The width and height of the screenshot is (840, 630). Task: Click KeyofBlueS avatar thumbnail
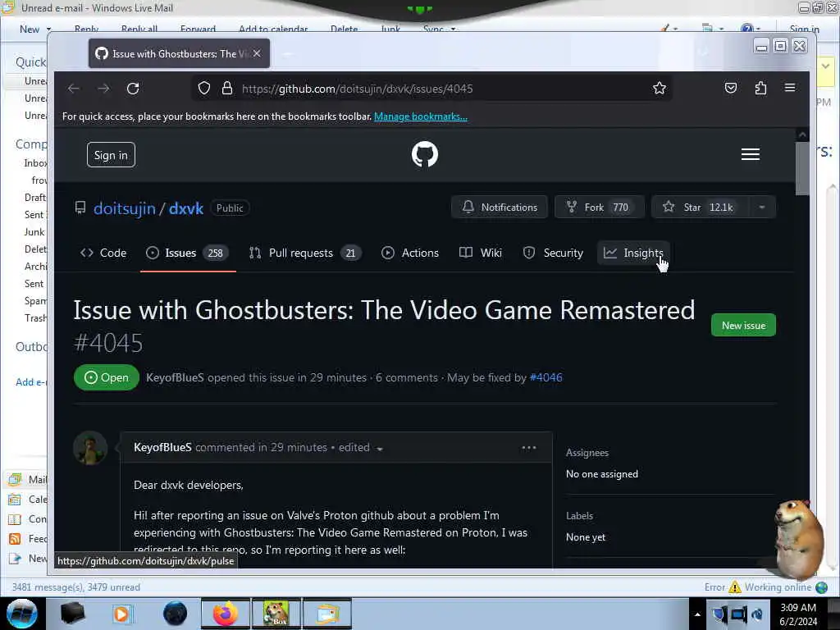click(x=90, y=448)
